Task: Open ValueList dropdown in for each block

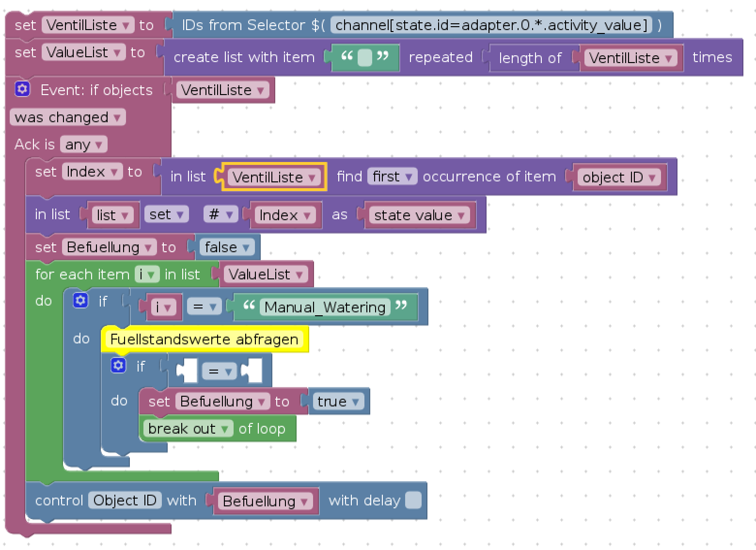Action: click(x=265, y=275)
